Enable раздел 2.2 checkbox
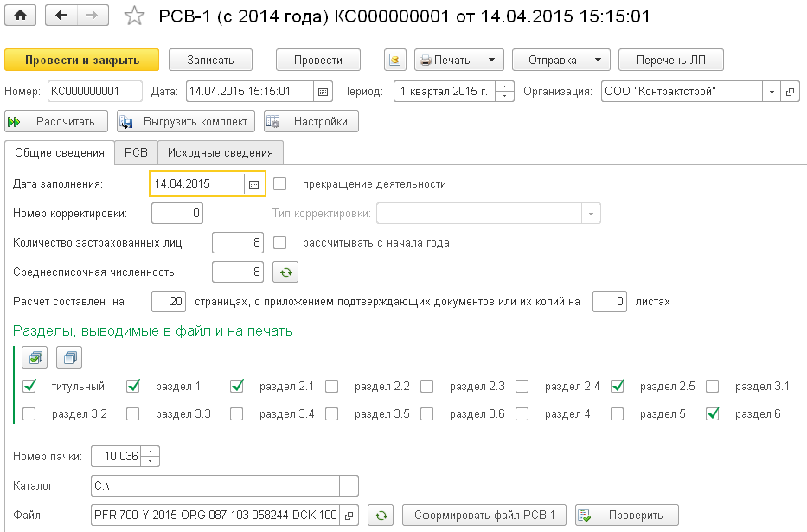The height and width of the screenshot is (532, 807). [x=332, y=386]
